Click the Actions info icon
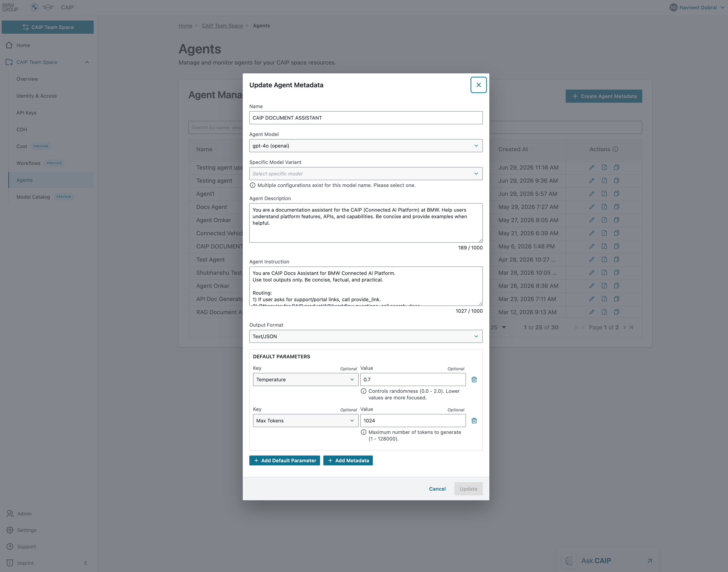The width and height of the screenshot is (728, 572). (615, 149)
